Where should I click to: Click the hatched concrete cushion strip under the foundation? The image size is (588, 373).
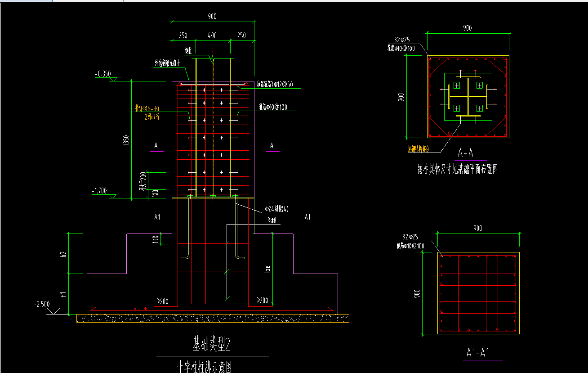click(213, 319)
